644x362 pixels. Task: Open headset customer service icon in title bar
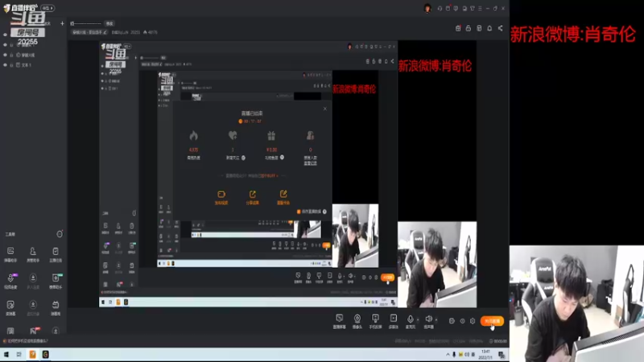pos(440,8)
